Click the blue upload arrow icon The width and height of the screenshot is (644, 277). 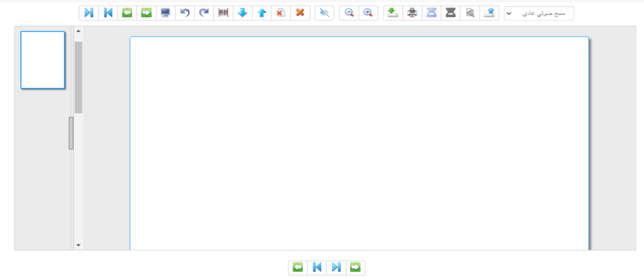tap(489, 13)
